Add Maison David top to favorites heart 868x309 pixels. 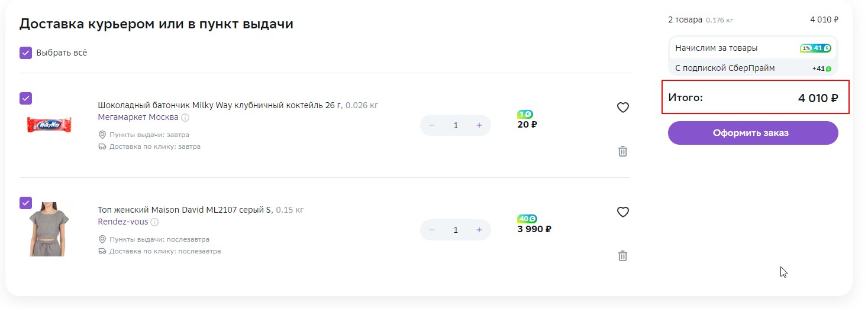coord(622,212)
